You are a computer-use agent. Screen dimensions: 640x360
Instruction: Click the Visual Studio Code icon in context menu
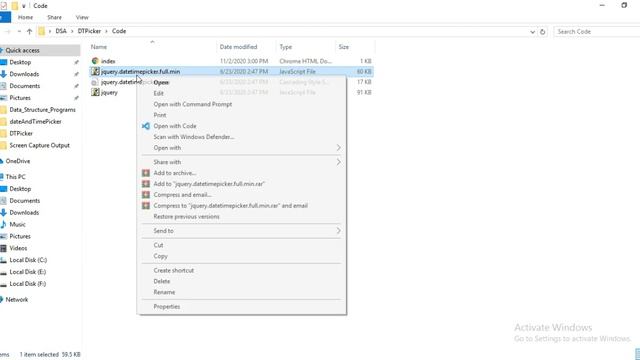point(146,126)
